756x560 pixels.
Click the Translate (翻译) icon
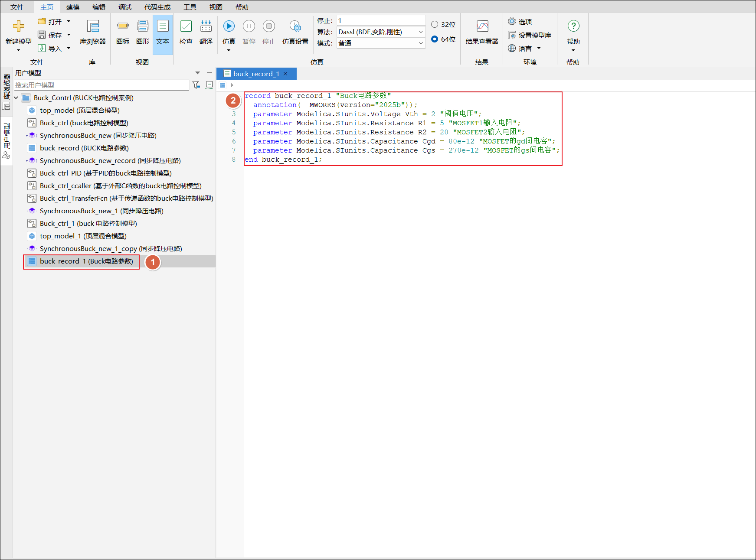[x=206, y=27]
